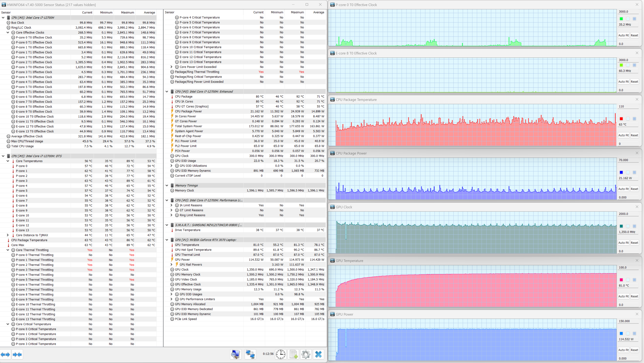
Task: Click the collapse columns arrows icon
Action: click(17, 354)
